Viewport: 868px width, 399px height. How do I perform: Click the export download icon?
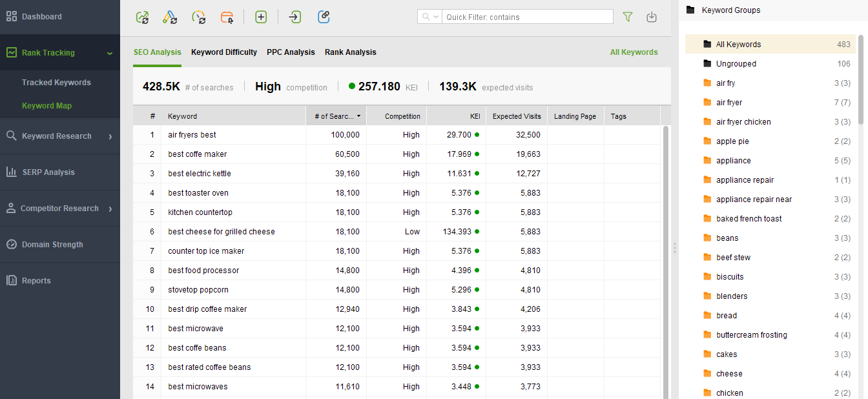(652, 17)
